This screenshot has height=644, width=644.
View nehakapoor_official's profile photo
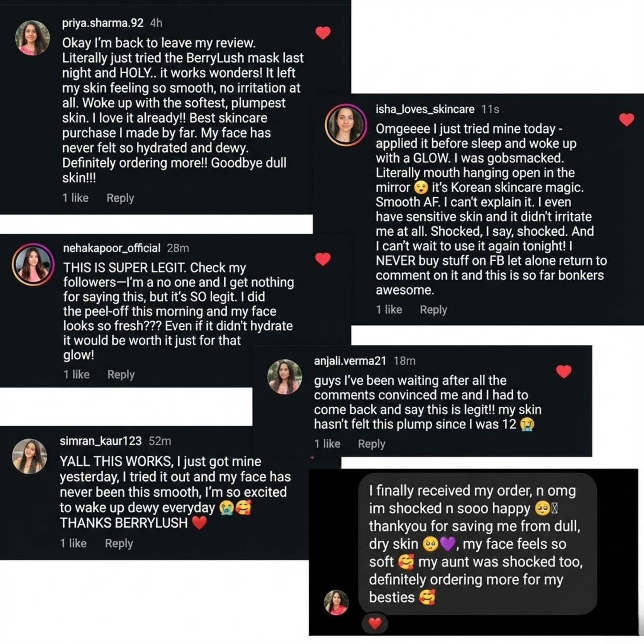click(33, 264)
